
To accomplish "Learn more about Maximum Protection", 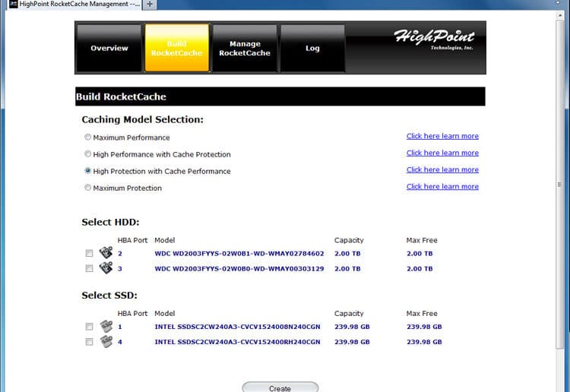I will [x=442, y=186].
